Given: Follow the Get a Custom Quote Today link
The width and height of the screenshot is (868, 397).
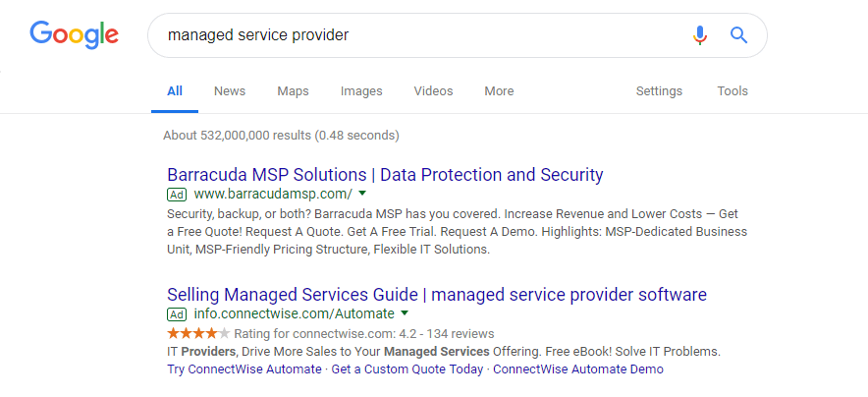Looking at the screenshot, I should [x=407, y=369].
